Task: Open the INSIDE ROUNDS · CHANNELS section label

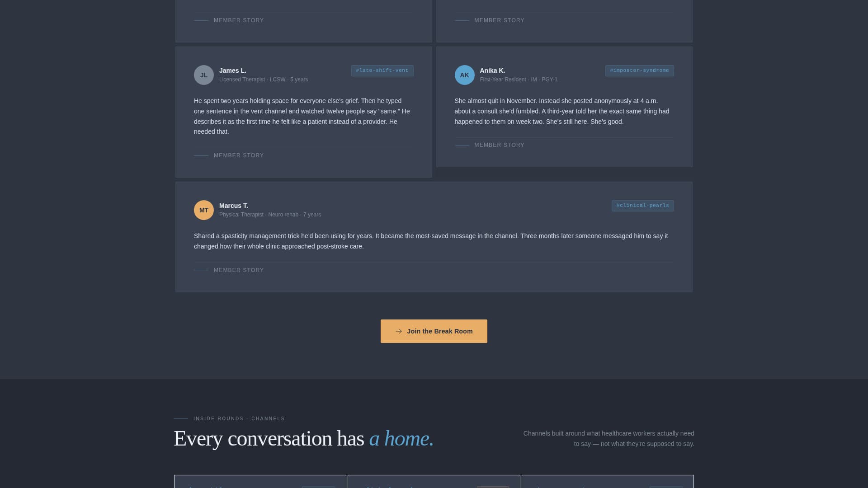Action: [x=238, y=418]
